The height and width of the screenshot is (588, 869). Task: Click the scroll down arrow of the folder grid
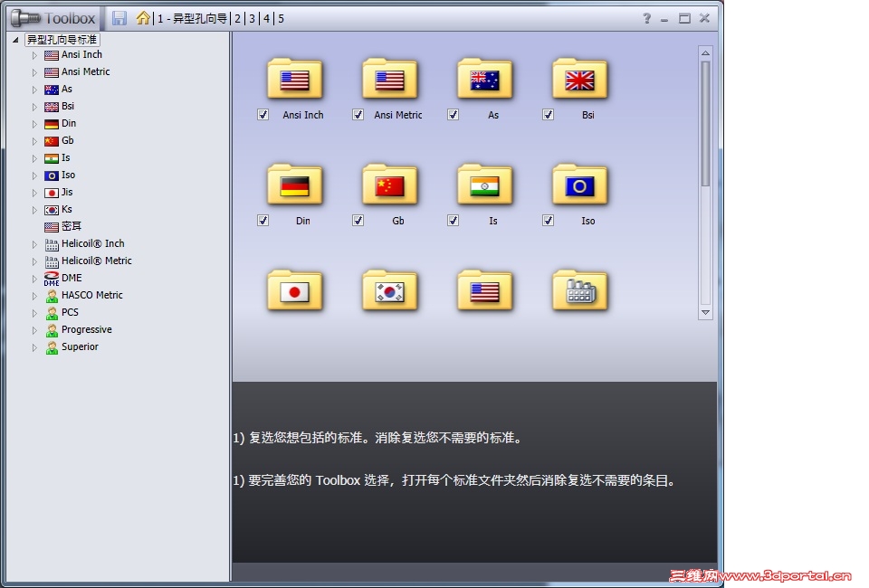[x=705, y=312]
